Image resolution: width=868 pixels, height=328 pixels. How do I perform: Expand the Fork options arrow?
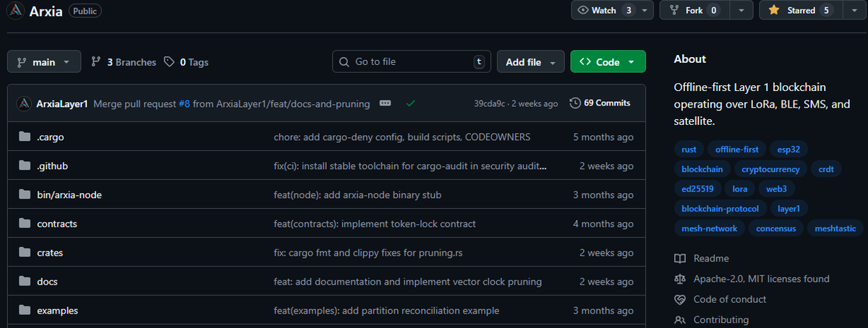[741, 10]
